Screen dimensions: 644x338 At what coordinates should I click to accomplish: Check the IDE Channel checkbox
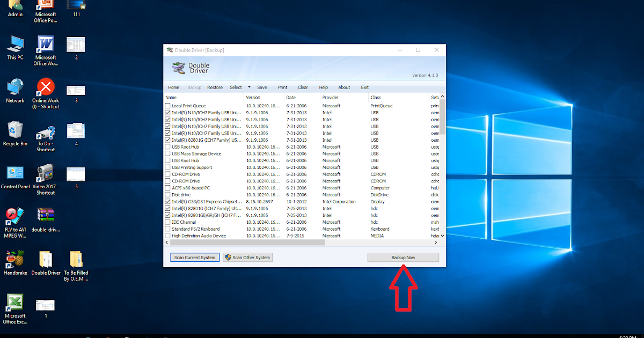[168, 222]
